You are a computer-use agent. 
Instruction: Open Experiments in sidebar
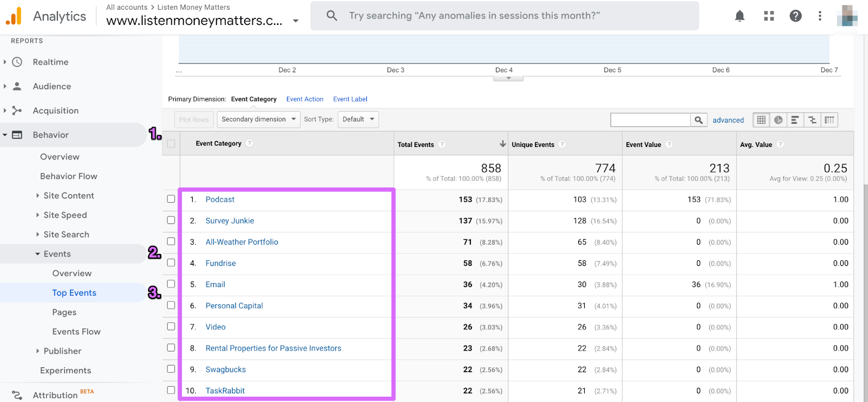coord(66,371)
